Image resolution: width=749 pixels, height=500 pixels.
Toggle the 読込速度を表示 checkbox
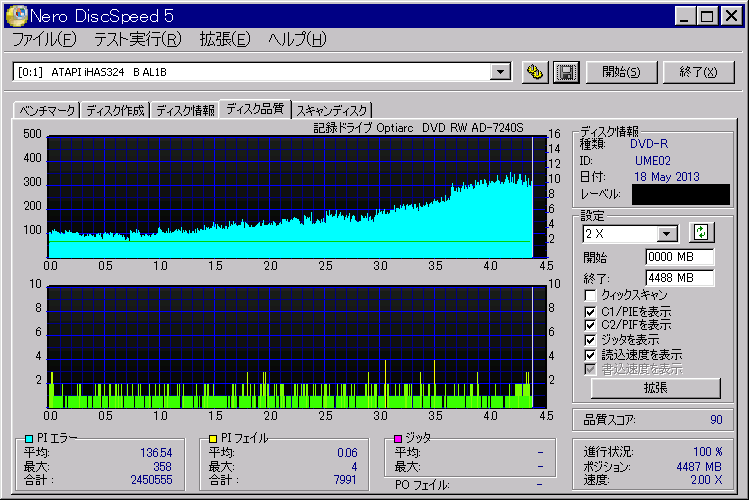tap(590, 355)
